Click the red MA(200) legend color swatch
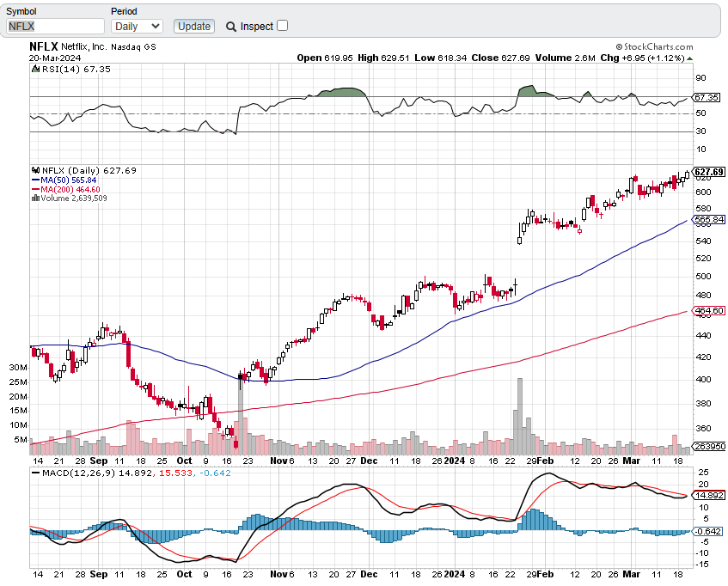Image resolution: width=728 pixels, height=586 pixels. coord(35,189)
